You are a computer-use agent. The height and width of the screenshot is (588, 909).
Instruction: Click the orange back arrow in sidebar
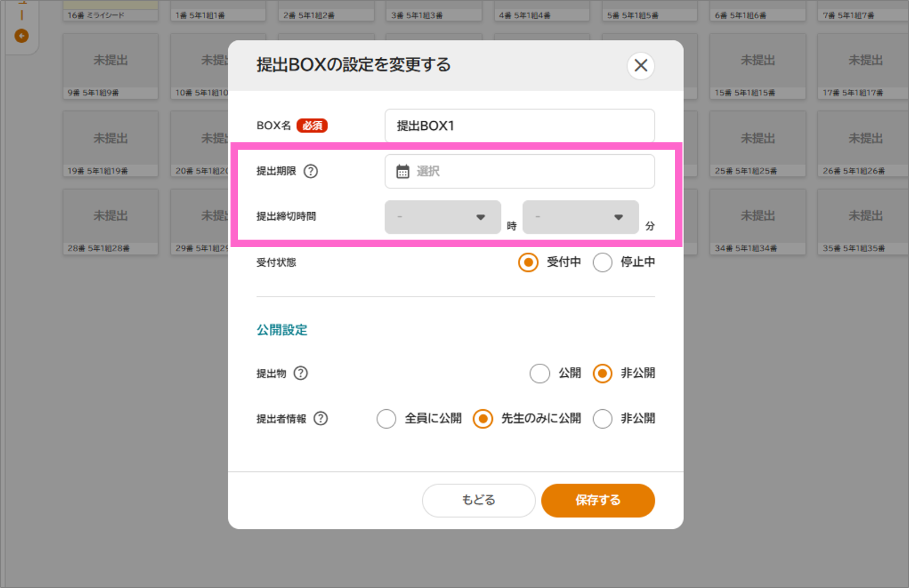22,36
